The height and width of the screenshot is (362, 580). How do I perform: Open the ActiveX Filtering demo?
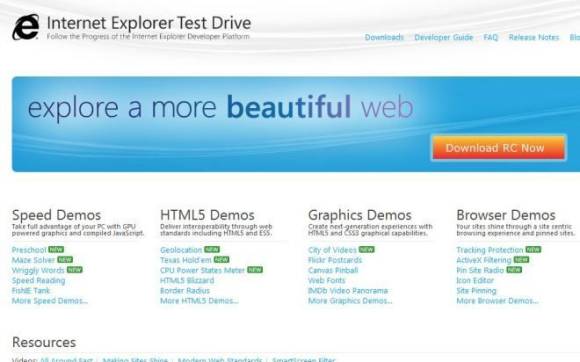tap(484, 260)
